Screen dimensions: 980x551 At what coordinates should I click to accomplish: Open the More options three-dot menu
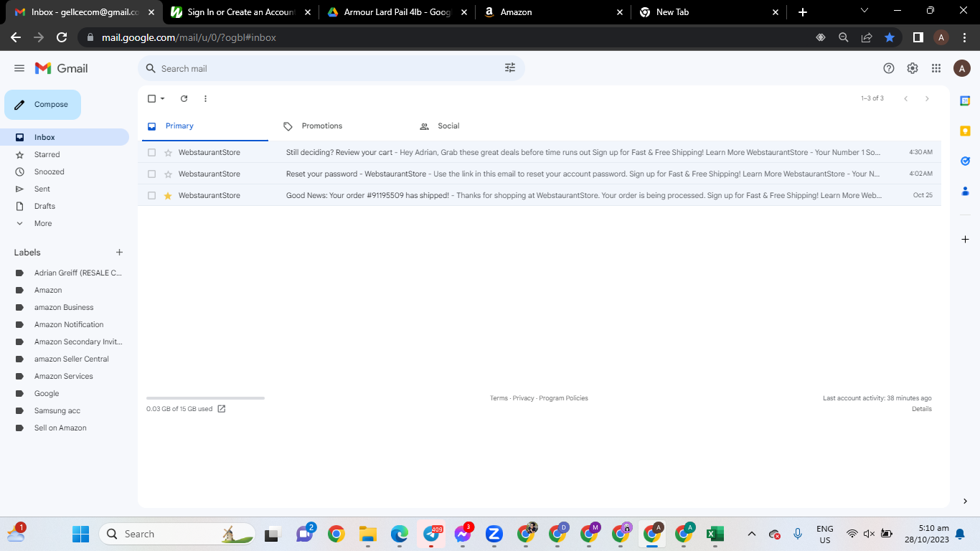point(205,98)
